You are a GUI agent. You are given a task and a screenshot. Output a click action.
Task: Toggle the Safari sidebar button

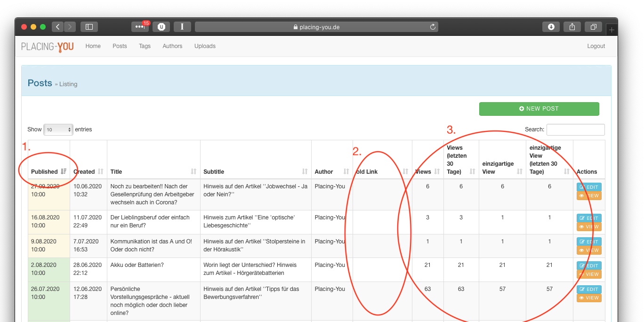(89, 27)
